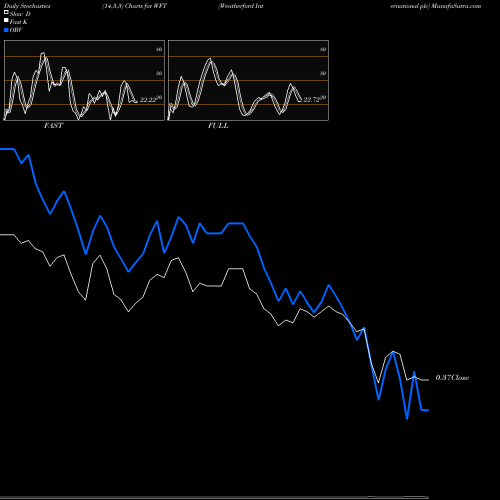The width and height of the screenshot is (500, 500).
Task: Click the '0.37 Close' price label
Action: (452, 378)
